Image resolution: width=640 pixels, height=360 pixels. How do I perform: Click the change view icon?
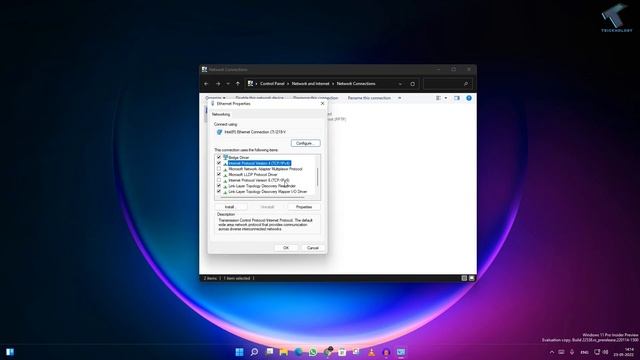click(x=438, y=98)
